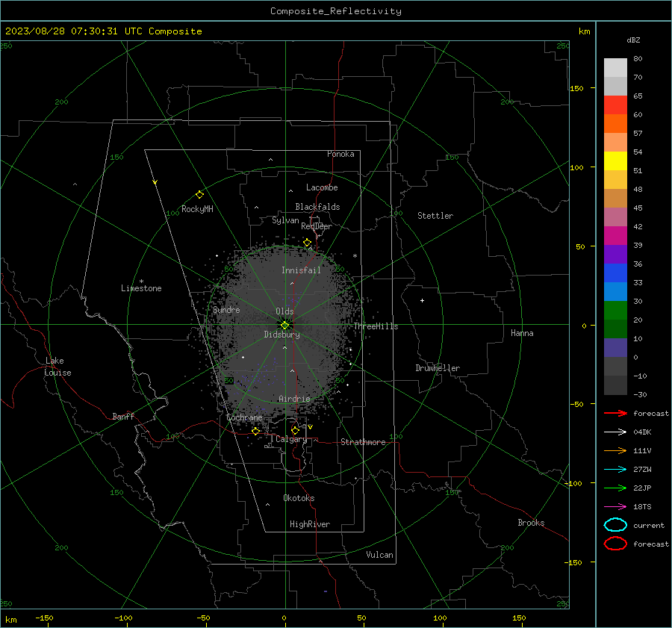672x628 pixels.
Task: Click the red forecast arrow legend icon
Action: click(x=615, y=413)
